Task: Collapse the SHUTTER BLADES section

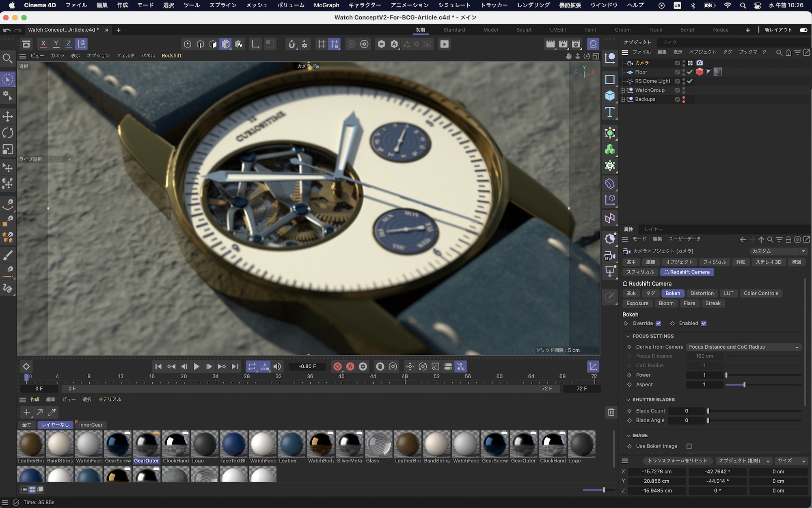Action: click(628, 400)
